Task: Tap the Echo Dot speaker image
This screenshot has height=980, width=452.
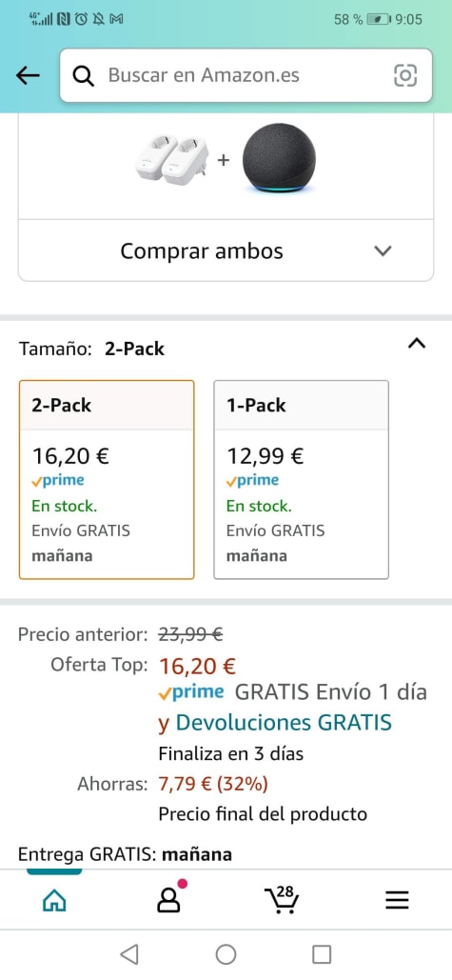Action: 279,157
